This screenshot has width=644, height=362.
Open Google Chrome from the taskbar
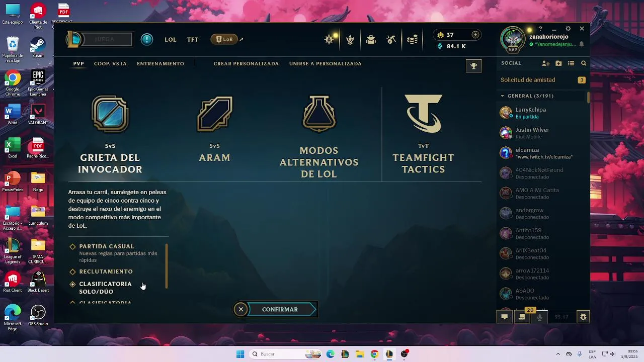[374, 354]
